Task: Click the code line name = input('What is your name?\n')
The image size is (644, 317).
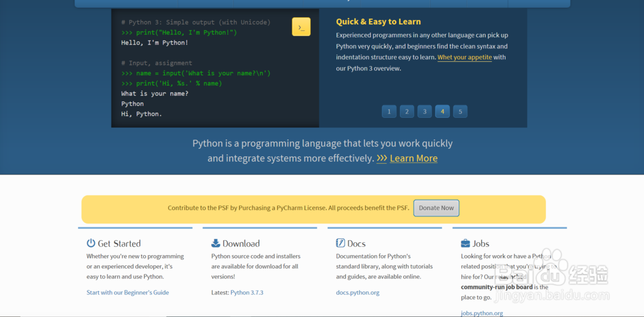Action: [196, 73]
